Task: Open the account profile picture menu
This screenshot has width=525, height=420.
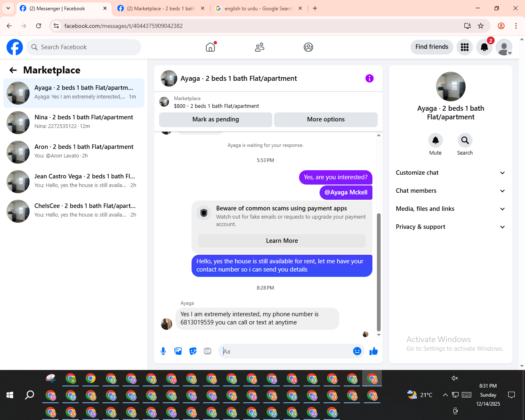Action: click(x=504, y=47)
